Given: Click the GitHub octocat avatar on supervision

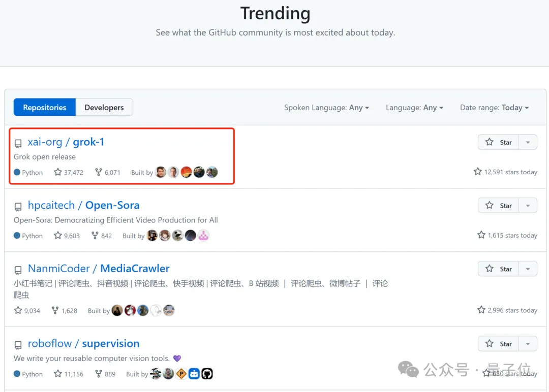Looking at the screenshot, I should click(207, 374).
